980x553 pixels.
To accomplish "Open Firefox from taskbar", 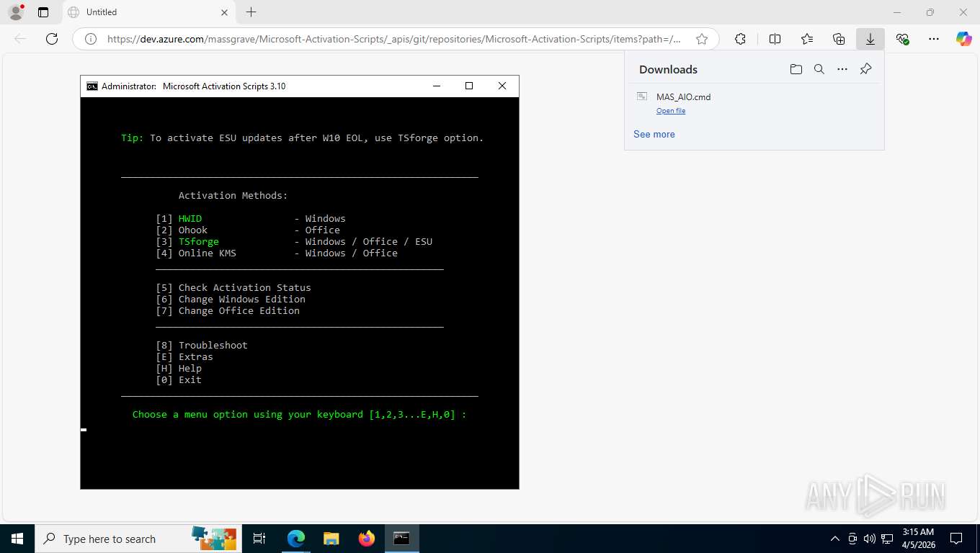I will pos(367,539).
